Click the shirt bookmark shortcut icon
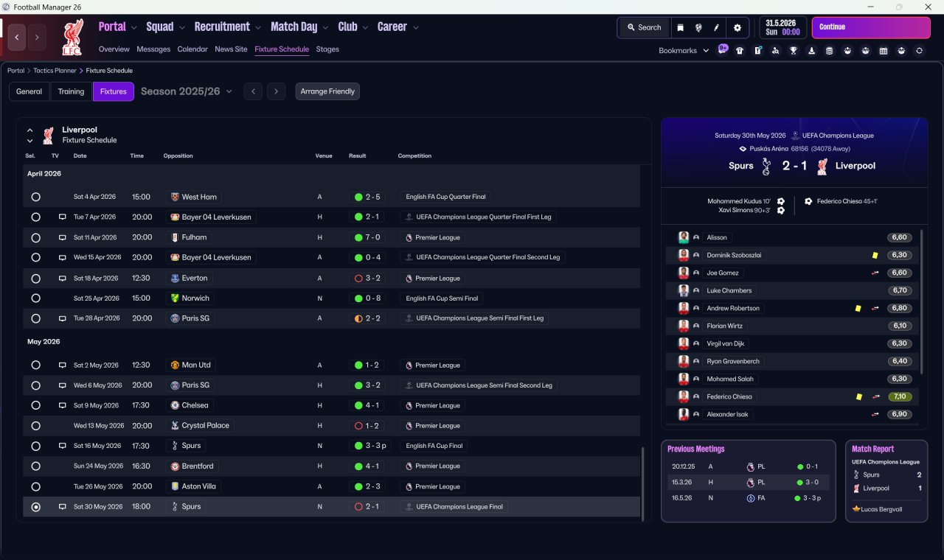 740,51
